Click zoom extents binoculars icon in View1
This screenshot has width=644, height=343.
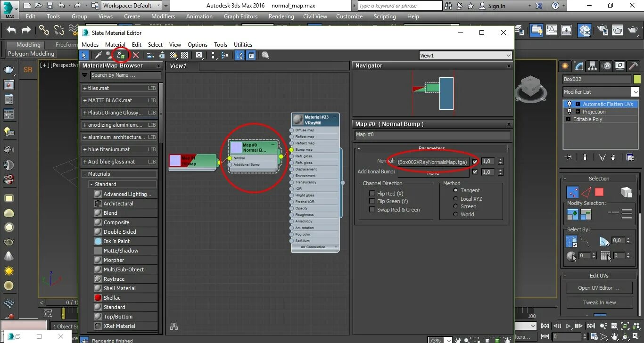(174, 326)
